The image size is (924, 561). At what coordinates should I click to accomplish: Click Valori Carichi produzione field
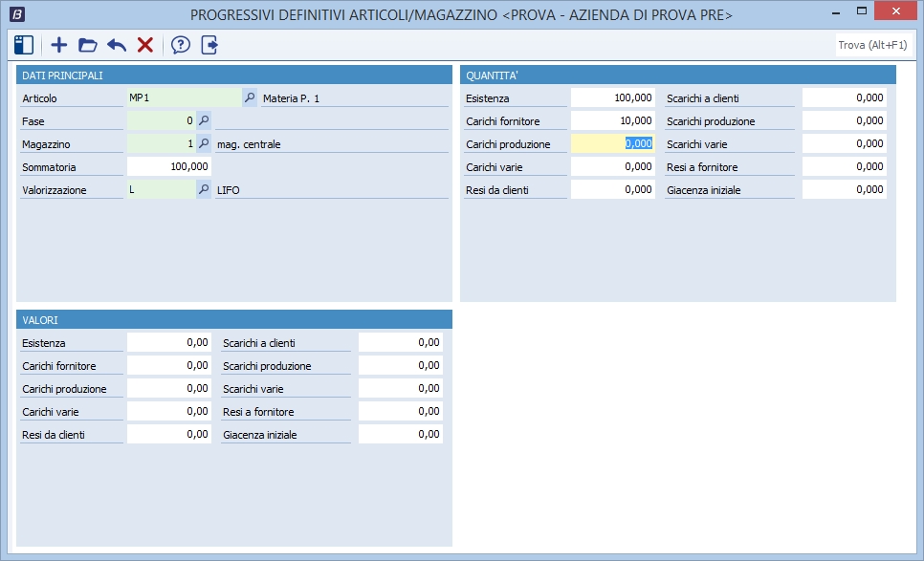coord(169,389)
